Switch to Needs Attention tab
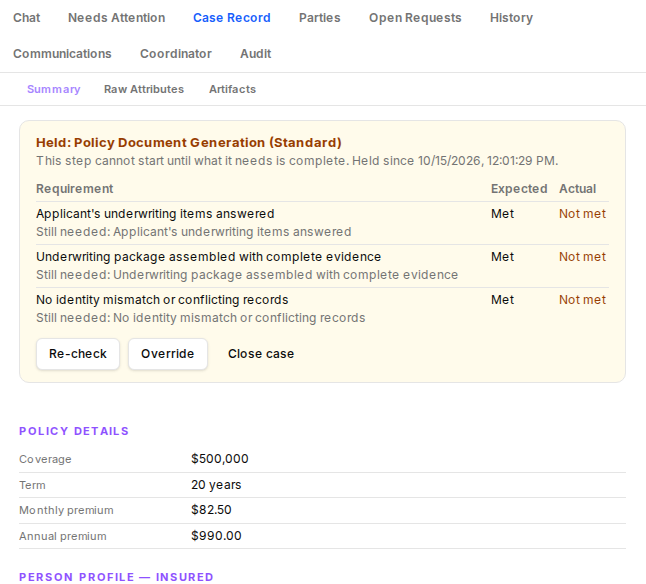The height and width of the screenshot is (584, 646). click(117, 18)
